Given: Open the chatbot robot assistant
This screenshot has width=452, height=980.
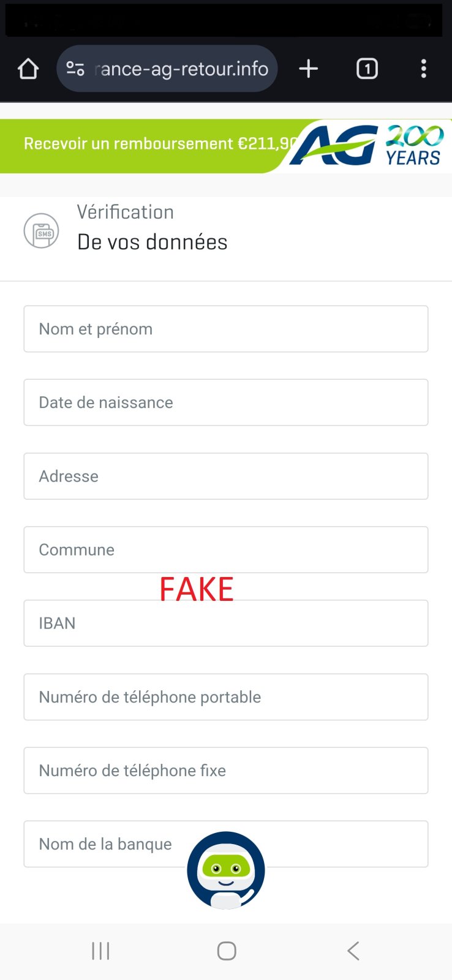Looking at the screenshot, I should pos(226,870).
